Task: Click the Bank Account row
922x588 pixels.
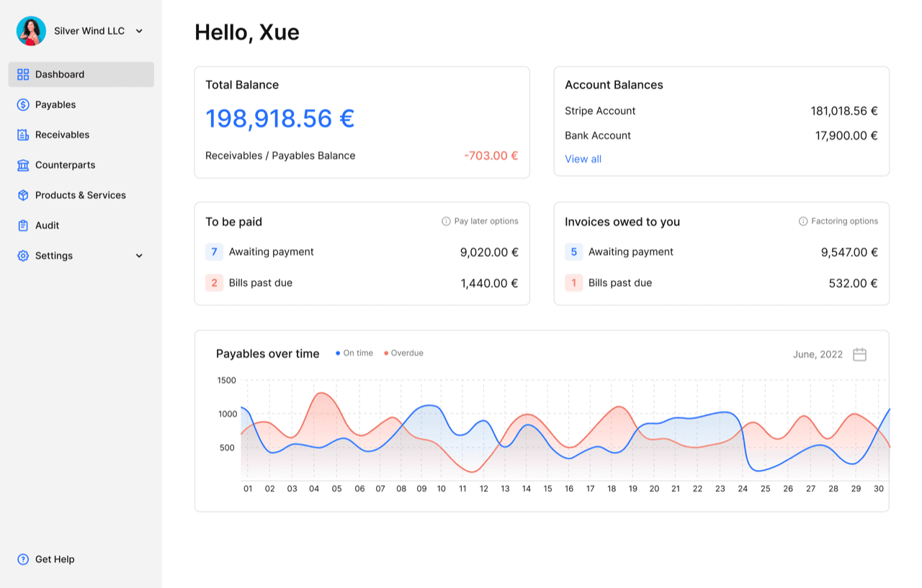Action: (721, 135)
